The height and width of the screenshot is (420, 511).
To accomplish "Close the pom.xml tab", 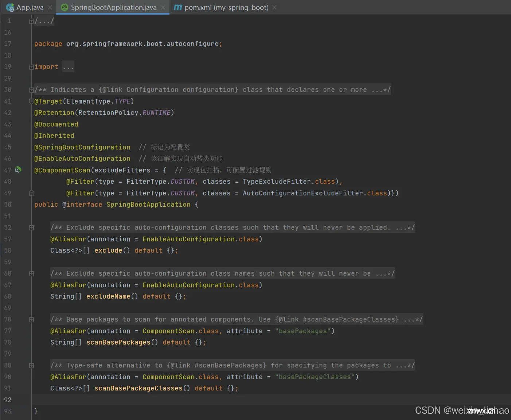I will (x=274, y=7).
